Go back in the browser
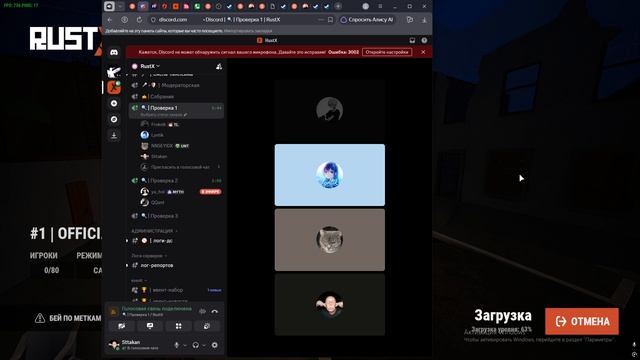 coord(110,20)
